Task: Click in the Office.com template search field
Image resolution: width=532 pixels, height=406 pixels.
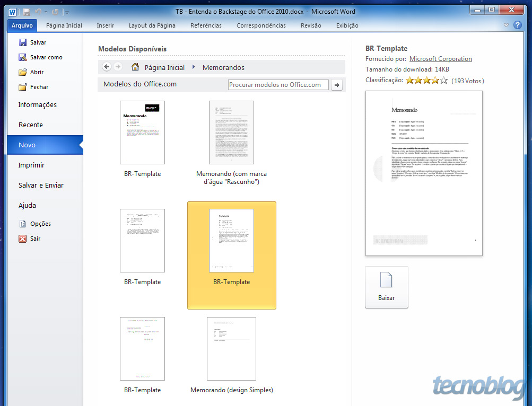Action: 278,85
